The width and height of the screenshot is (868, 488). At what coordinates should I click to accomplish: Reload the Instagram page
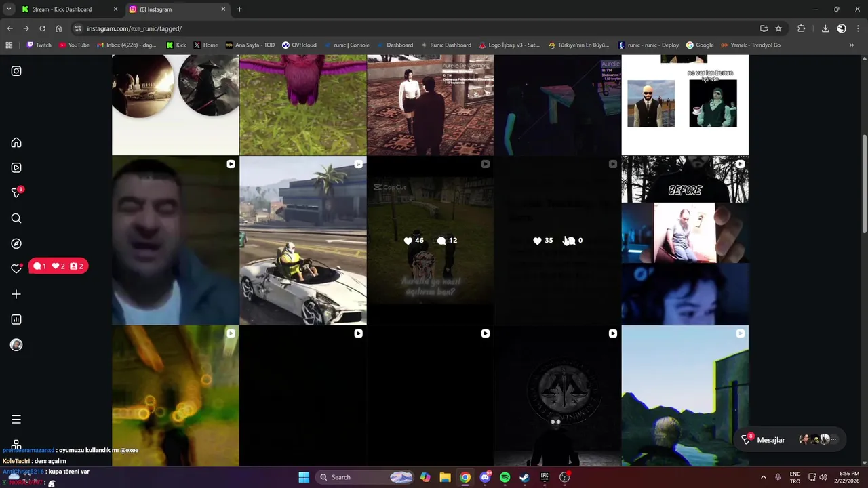tap(42, 28)
